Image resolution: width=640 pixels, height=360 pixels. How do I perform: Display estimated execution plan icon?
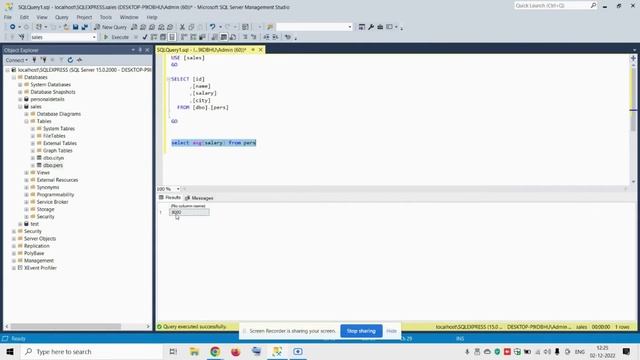pyautogui.click(x=154, y=37)
